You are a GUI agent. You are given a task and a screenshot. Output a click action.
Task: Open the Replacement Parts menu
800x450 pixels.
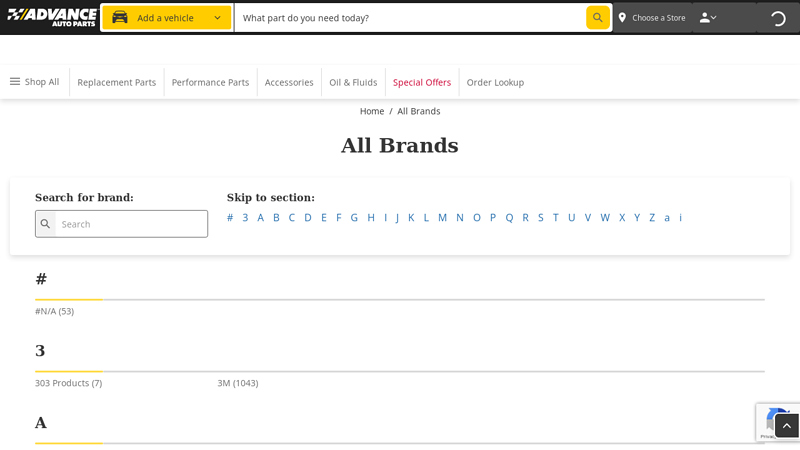pos(117,83)
